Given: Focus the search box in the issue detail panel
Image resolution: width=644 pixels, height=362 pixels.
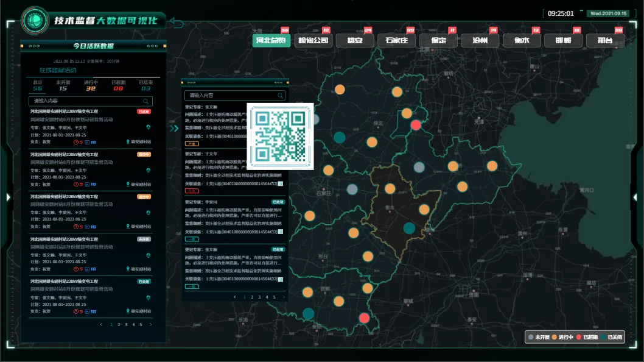Looking at the screenshot, I should 235,96.
